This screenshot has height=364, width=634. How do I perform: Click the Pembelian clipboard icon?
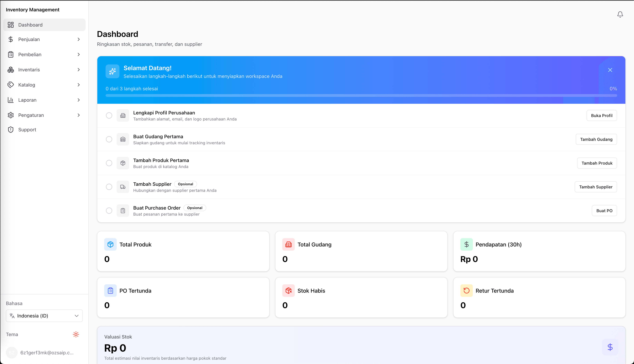click(11, 54)
